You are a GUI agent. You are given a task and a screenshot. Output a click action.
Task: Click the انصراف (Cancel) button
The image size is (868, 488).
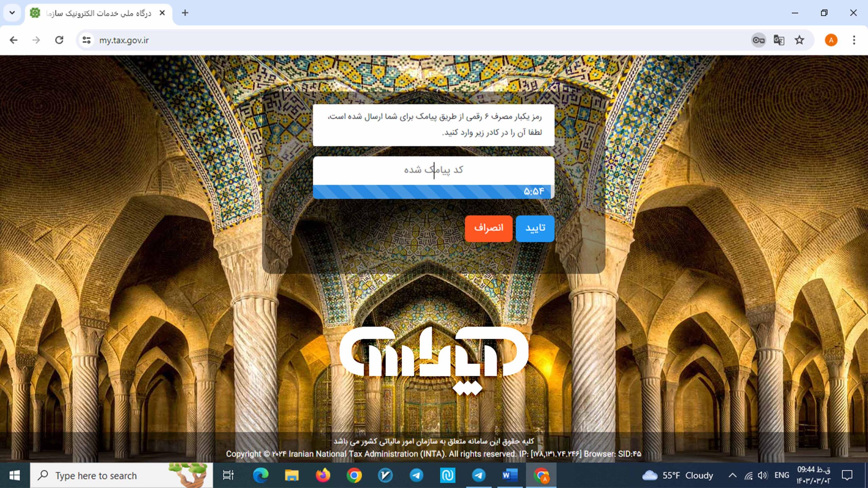(x=488, y=228)
